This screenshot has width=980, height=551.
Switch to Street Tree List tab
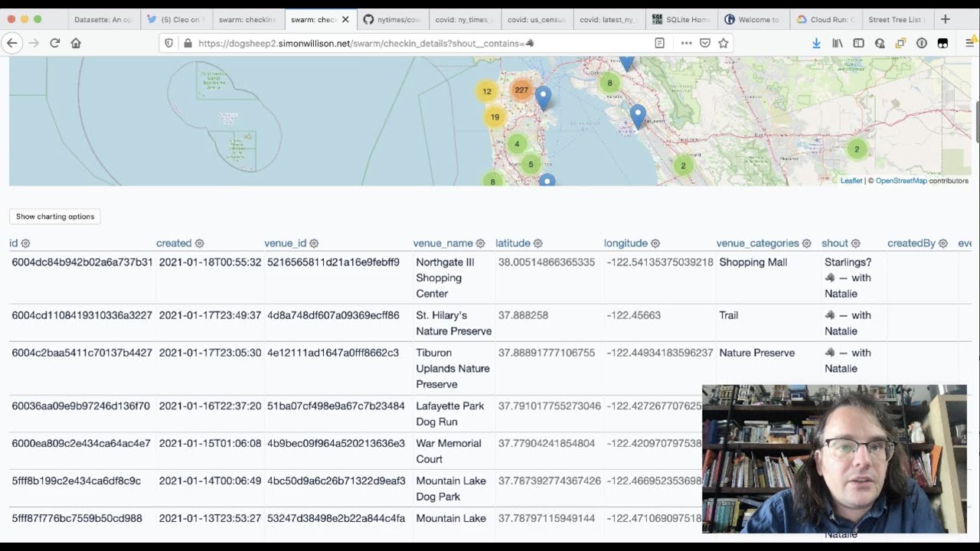coord(897,19)
